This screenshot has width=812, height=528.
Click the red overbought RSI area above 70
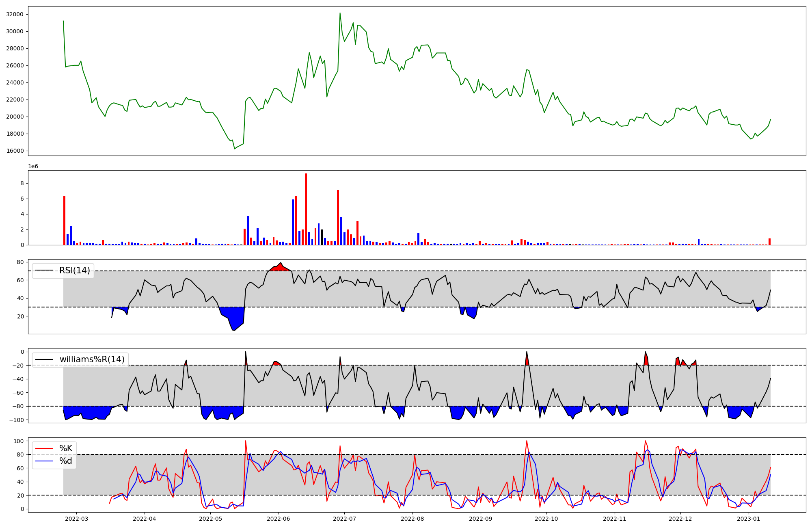(280, 268)
